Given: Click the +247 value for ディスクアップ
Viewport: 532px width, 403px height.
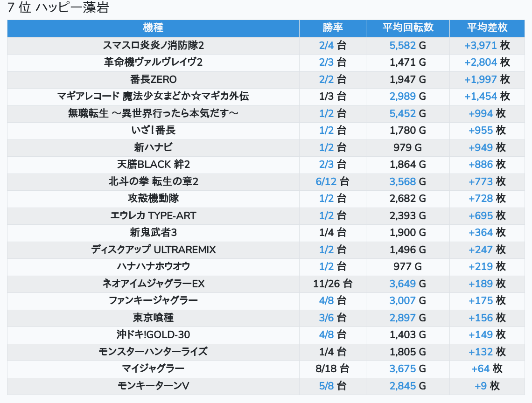Looking at the screenshot, I should [x=481, y=250].
